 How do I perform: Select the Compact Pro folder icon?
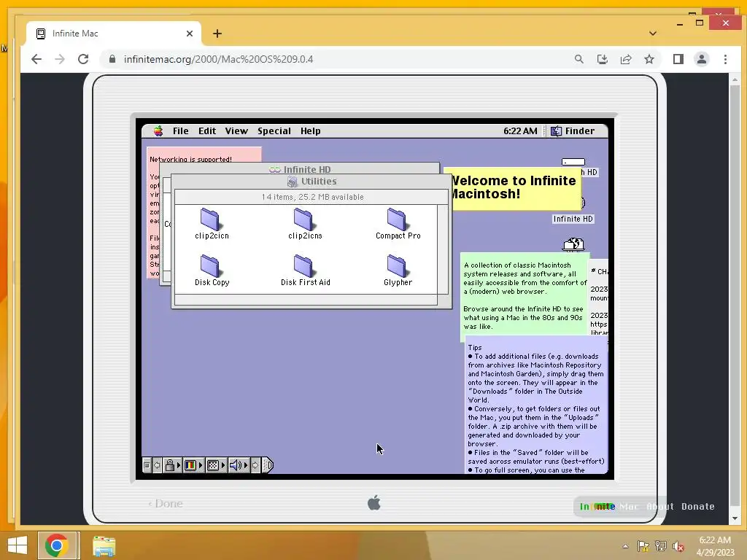396,219
